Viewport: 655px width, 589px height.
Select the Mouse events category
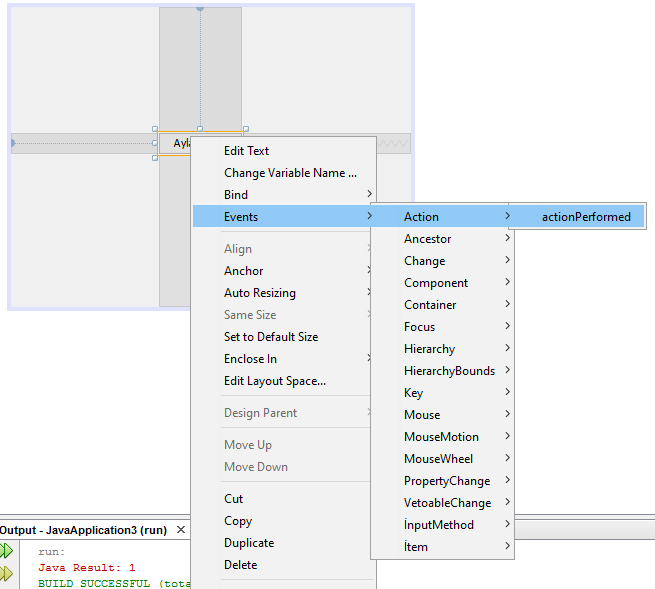(x=442, y=415)
